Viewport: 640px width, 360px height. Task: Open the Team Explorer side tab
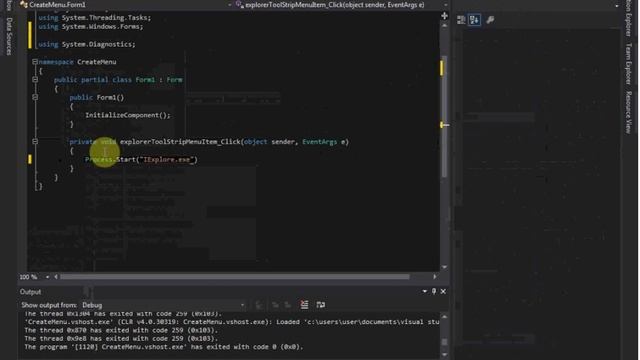[629, 64]
